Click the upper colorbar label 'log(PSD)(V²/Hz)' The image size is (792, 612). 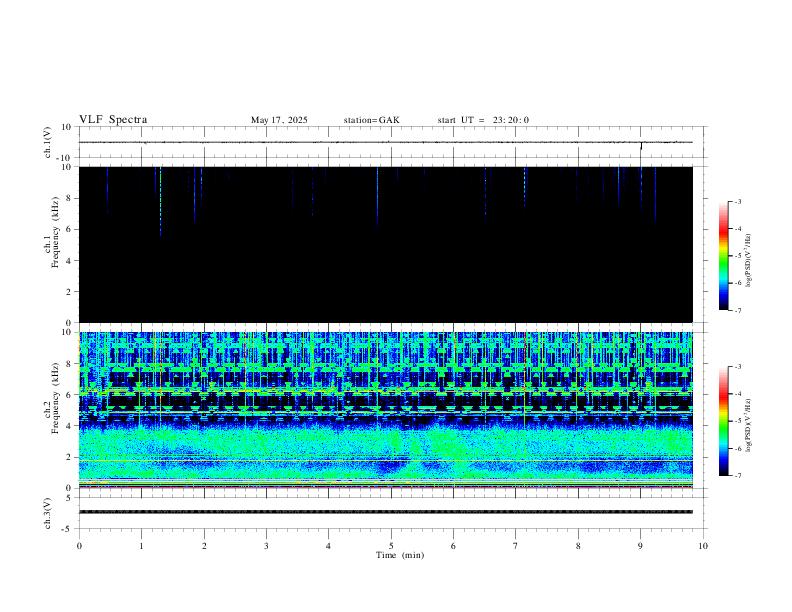tap(748, 261)
